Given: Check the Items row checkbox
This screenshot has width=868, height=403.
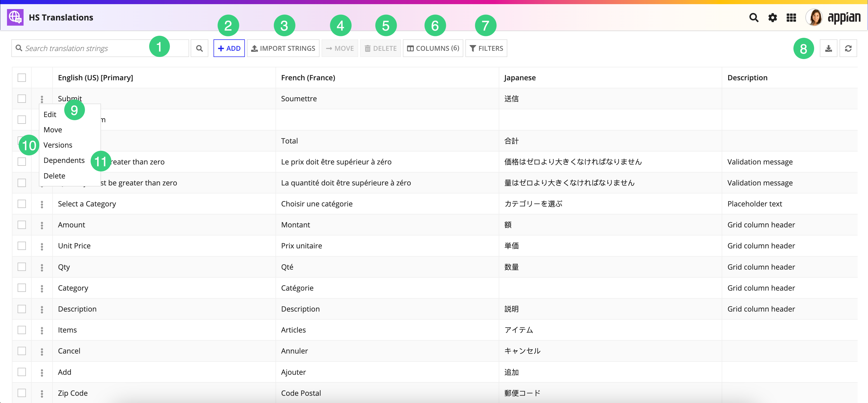Looking at the screenshot, I should pyautogui.click(x=22, y=329).
